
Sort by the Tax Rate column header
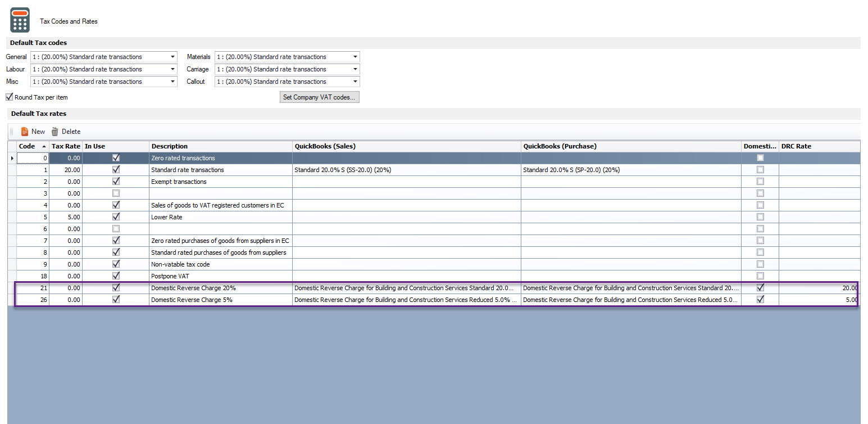[x=66, y=146]
